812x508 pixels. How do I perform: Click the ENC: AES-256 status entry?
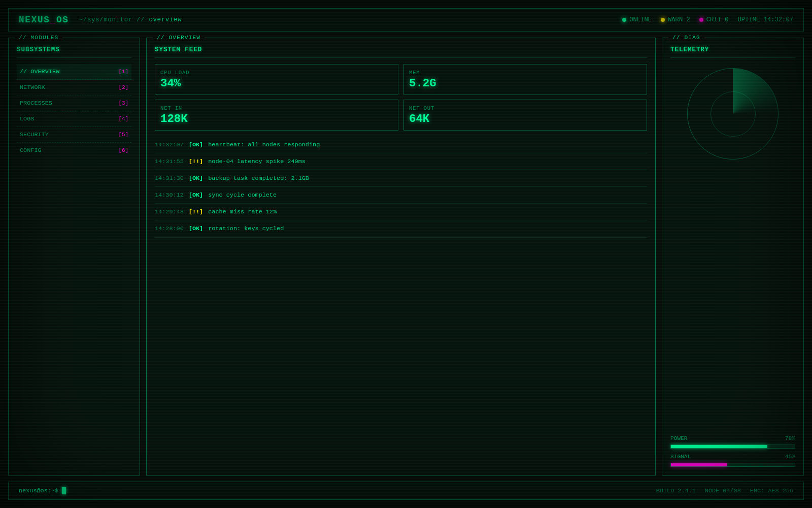tap(771, 491)
